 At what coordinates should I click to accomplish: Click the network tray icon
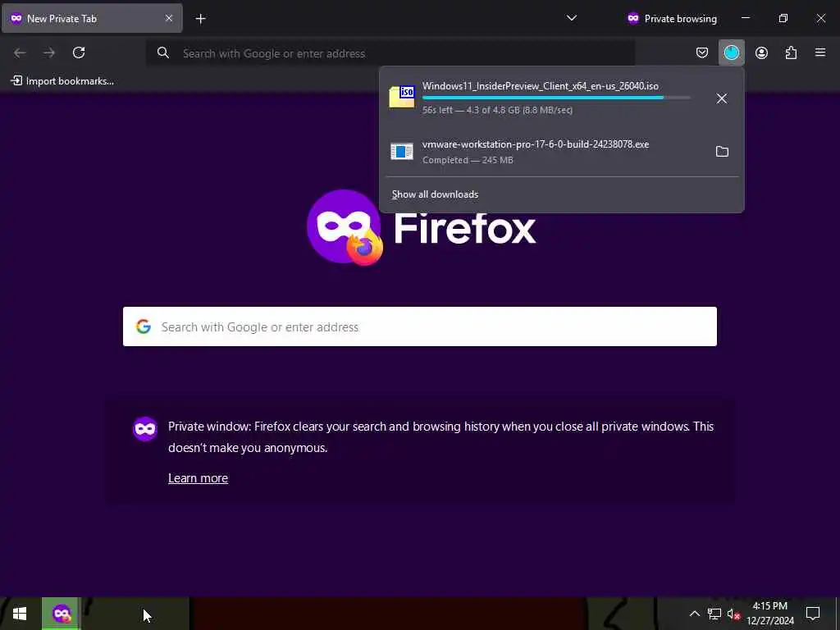click(714, 614)
